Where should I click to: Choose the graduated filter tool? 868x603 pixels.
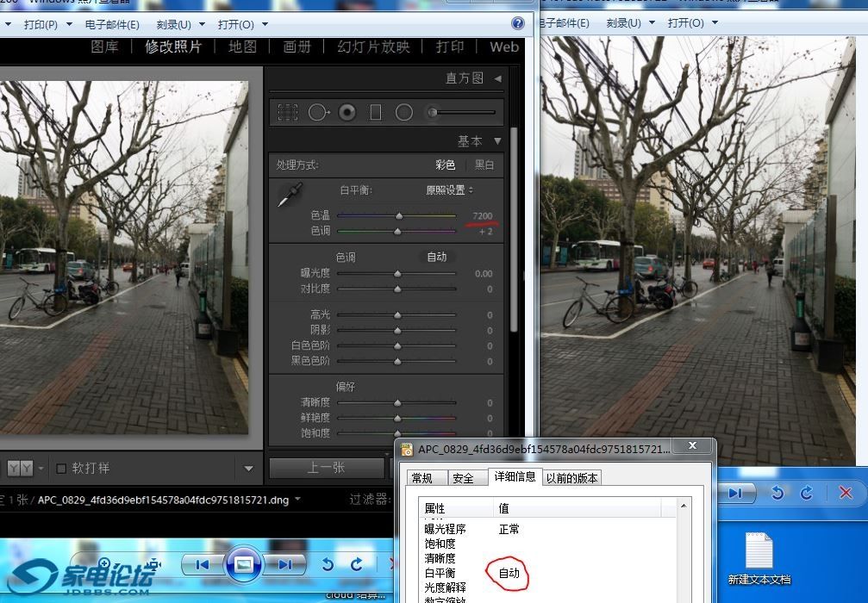tap(376, 112)
